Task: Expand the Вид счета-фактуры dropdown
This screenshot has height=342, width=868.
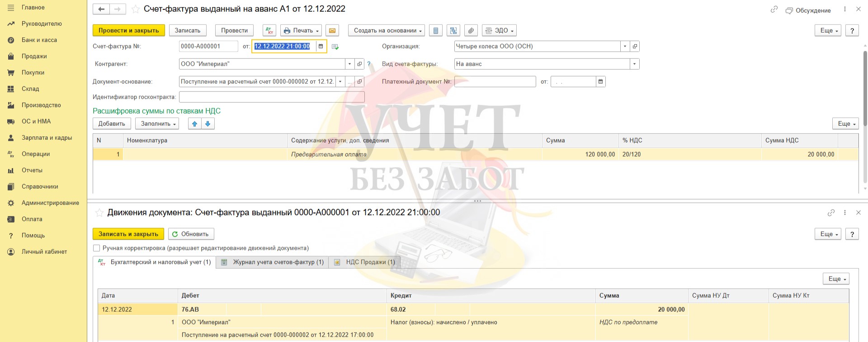Action: click(x=634, y=64)
